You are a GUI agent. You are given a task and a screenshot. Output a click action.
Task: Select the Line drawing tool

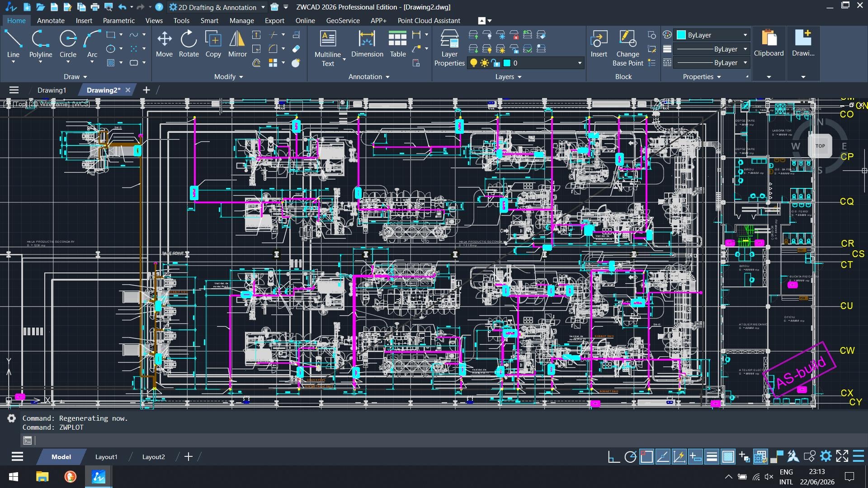13,44
